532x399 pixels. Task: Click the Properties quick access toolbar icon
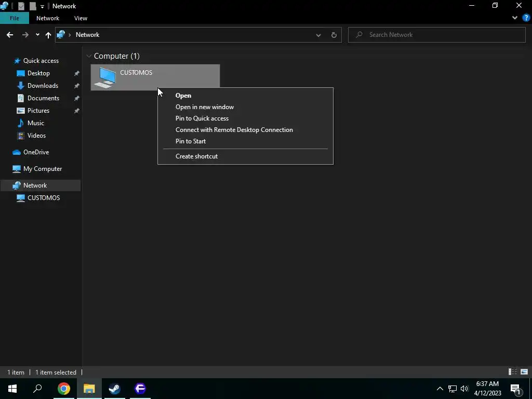[21, 6]
